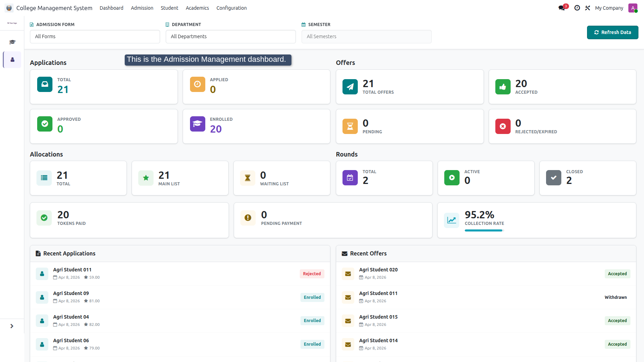Open Agri Student 020 offer row
Image resolution: width=644 pixels, height=362 pixels.
click(x=486, y=273)
